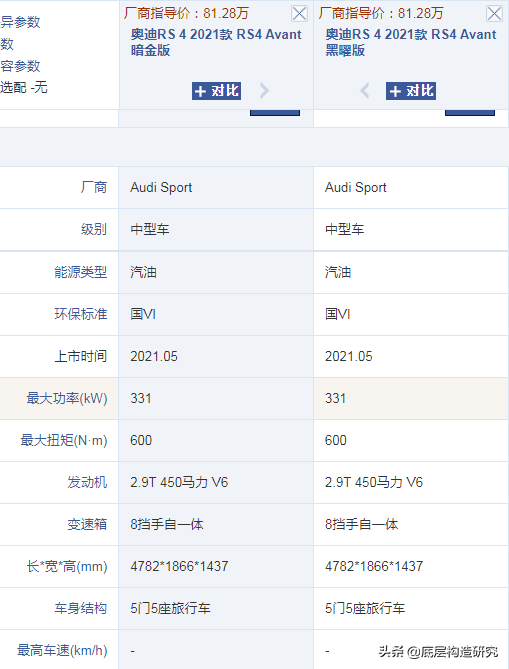Viewport: 509px width, 669px height.
Task: Remove the 黑曜版 car with X icon
Action: point(494,14)
